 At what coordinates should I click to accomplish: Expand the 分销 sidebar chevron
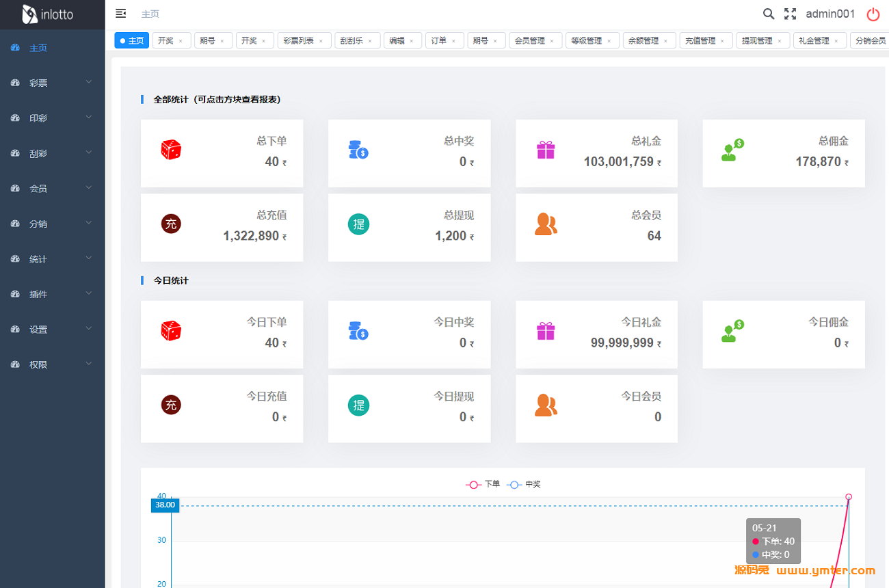pos(89,223)
